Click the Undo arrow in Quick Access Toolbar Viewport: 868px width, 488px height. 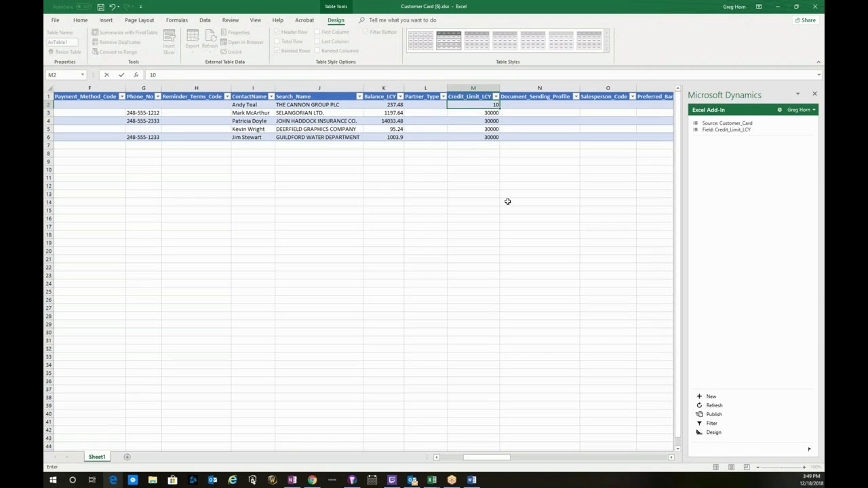point(113,7)
